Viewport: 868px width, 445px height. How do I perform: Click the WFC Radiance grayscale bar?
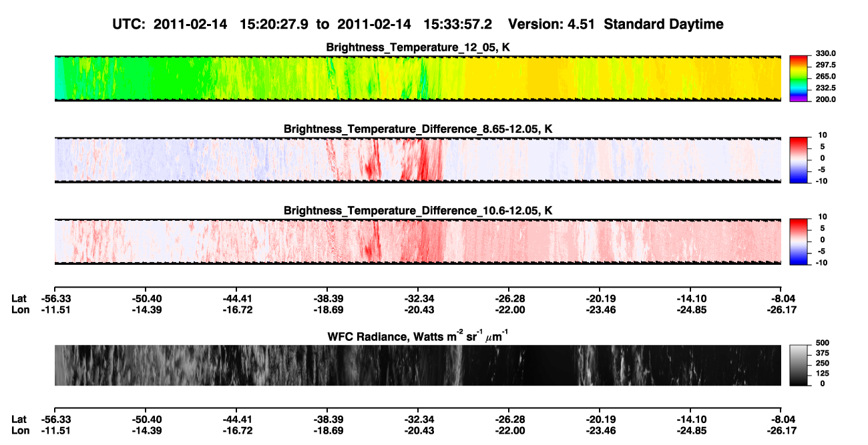point(799,365)
